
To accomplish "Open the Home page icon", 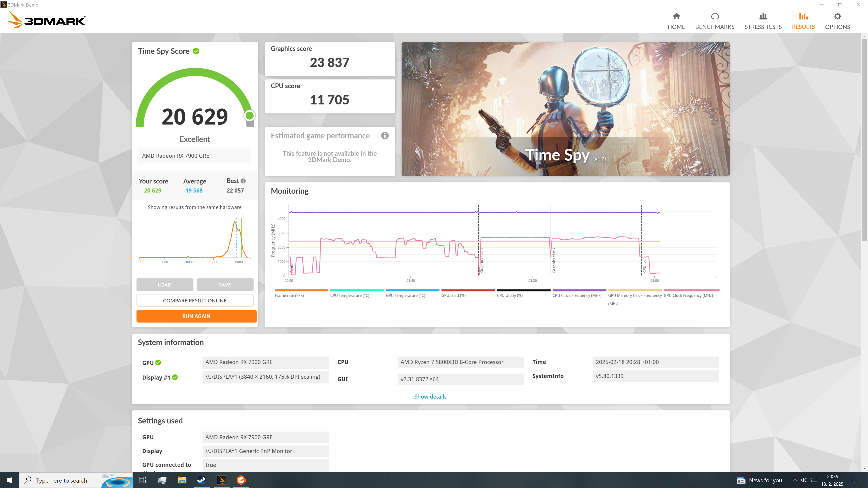I will tap(676, 16).
